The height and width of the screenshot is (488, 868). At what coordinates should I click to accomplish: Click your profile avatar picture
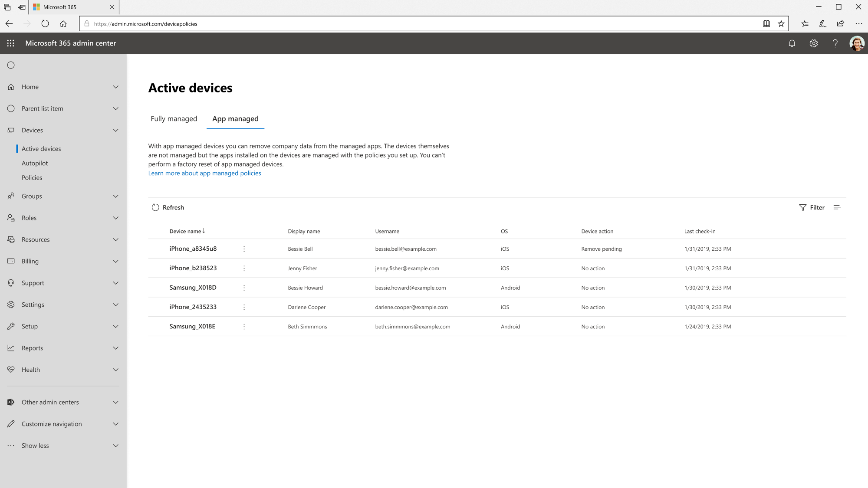[x=856, y=43]
